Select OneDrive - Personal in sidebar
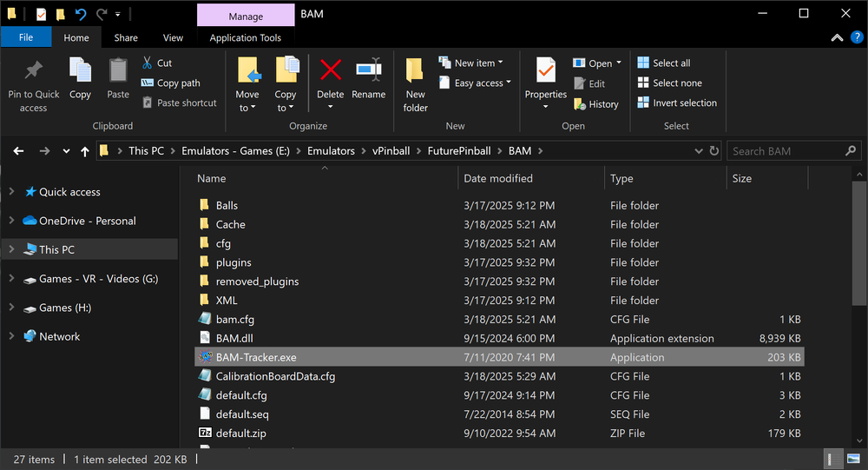Viewport: 868px width, 470px height. [88, 221]
